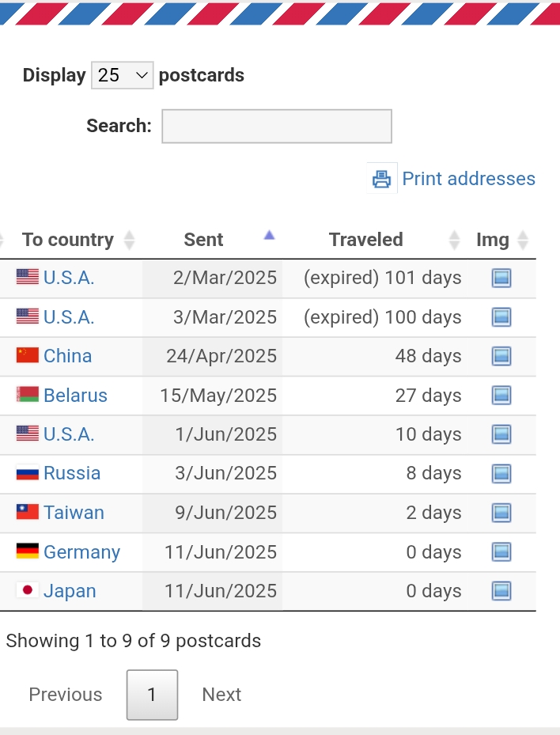560x735 pixels.
Task: Open the Display 25 postcards dropdown
Action: pos(123,75)
